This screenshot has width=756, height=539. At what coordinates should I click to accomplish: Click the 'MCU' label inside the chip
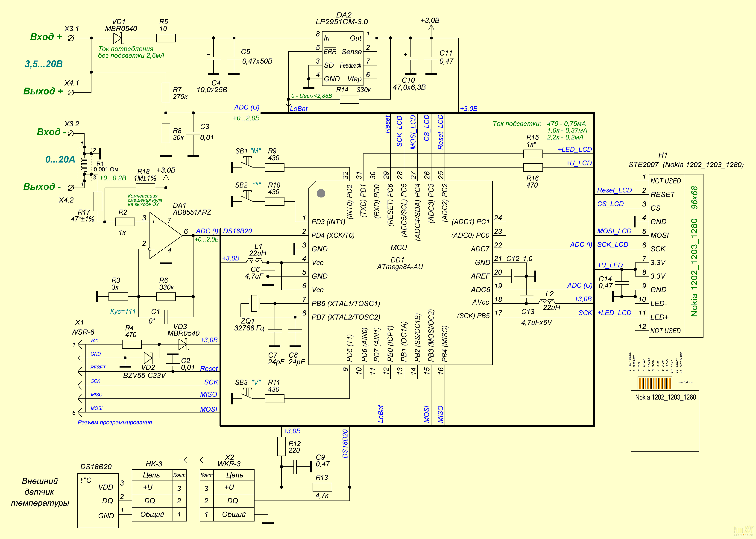coord(399,247)
